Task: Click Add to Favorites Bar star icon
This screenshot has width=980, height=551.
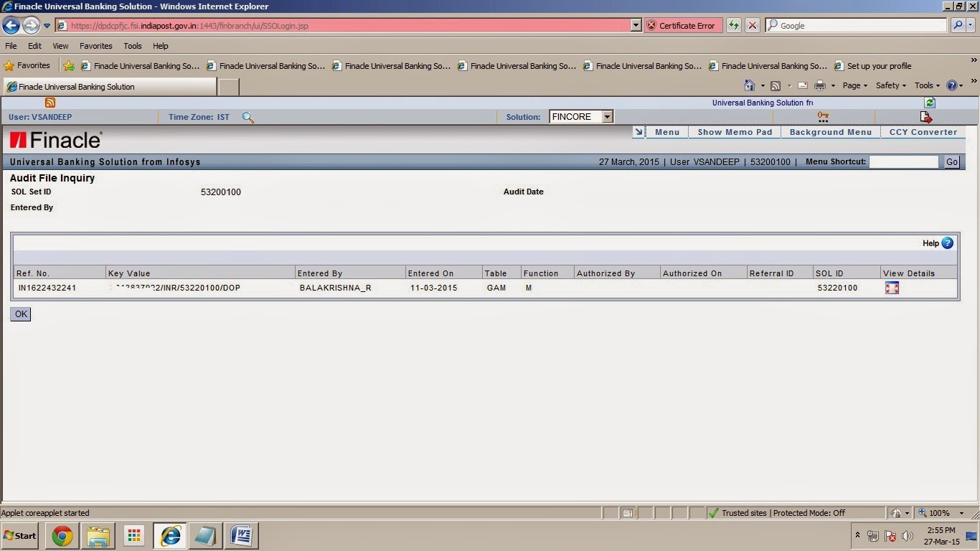Action: [x=69, y=66]
